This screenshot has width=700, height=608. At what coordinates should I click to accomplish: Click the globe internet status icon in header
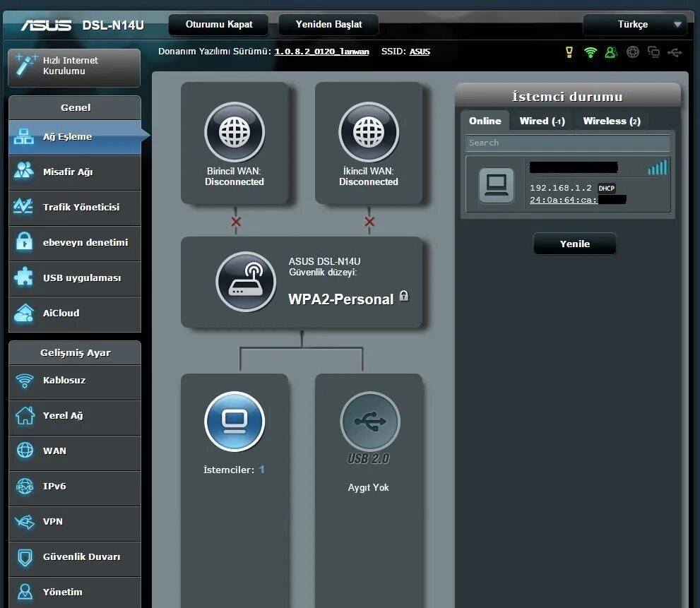633,52
